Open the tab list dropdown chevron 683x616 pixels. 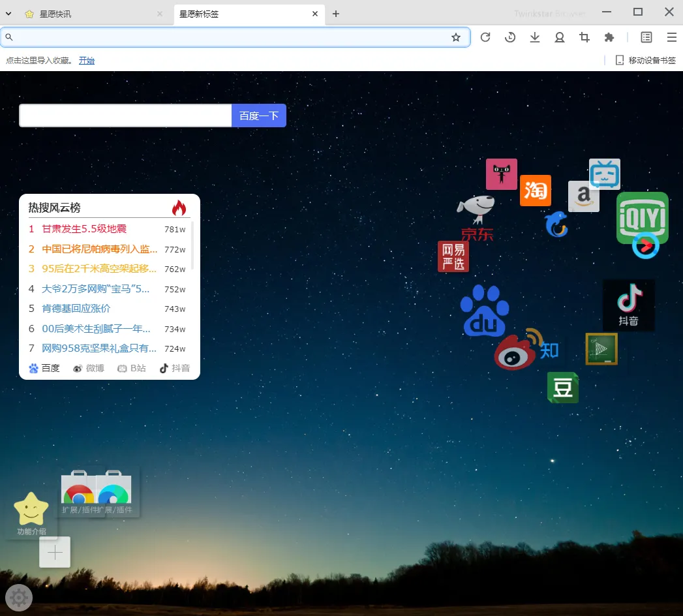(8, 14)
